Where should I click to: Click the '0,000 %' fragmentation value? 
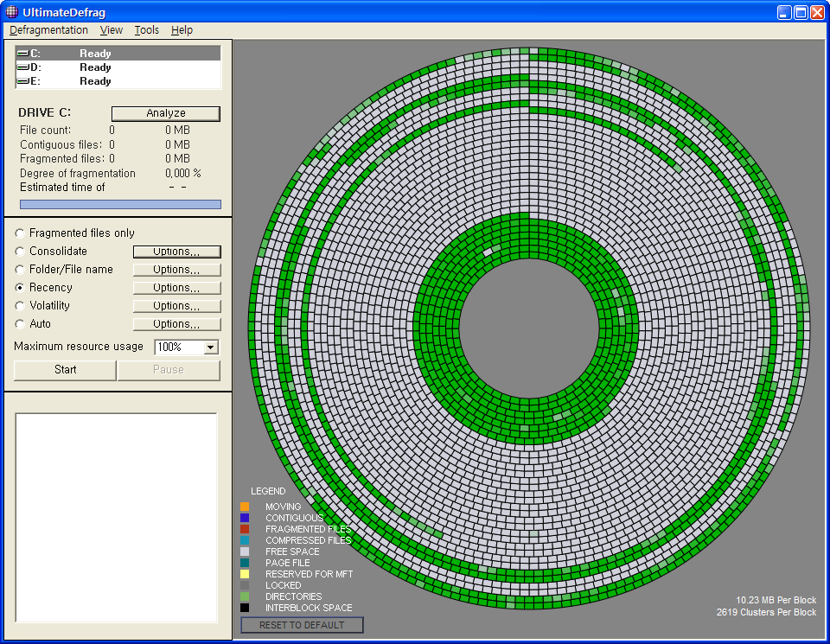[183, 174]
